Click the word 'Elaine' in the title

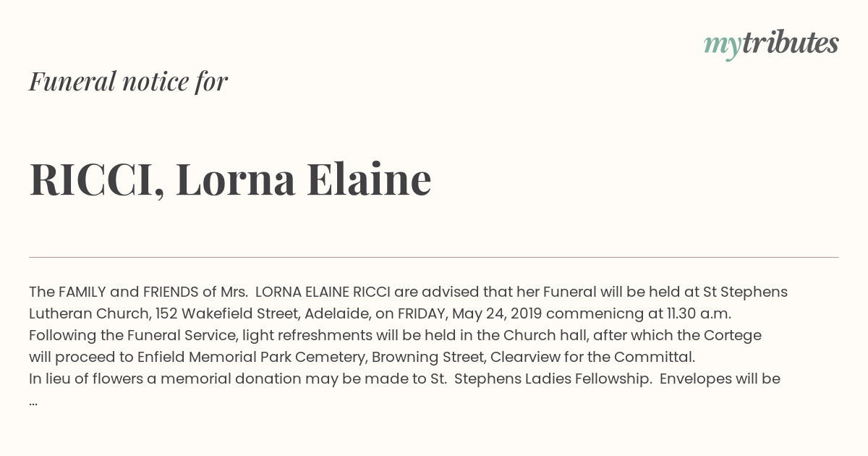[x=369, y=180]
